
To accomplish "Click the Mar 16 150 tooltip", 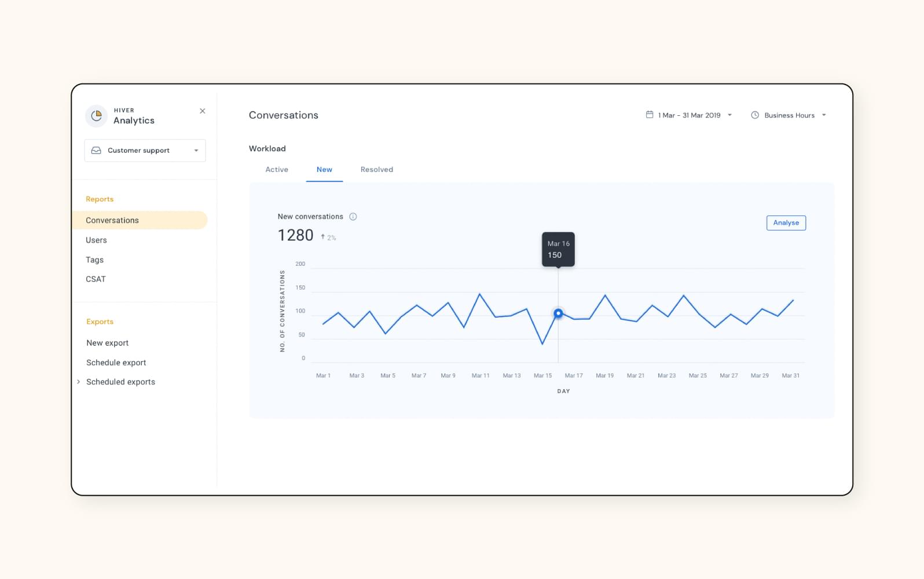I will (558, 250).
